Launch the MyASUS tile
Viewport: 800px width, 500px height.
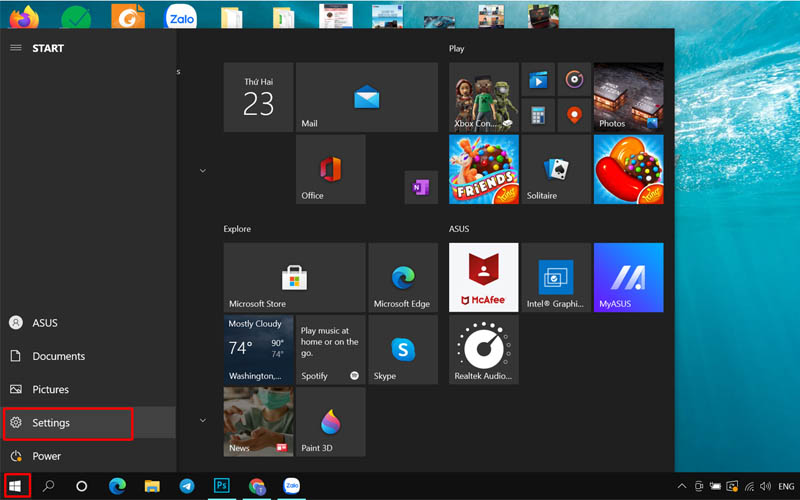(x=628, y=278)
